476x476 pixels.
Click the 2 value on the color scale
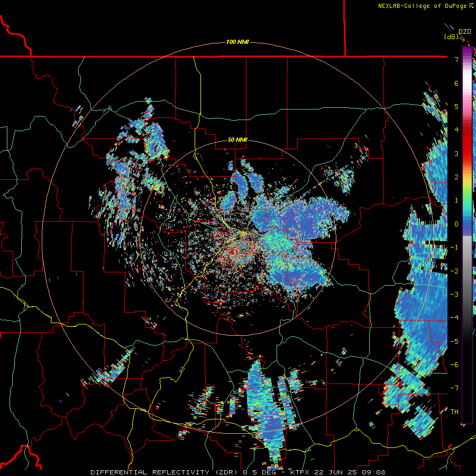pyautogui.click(x=456, y=177)
